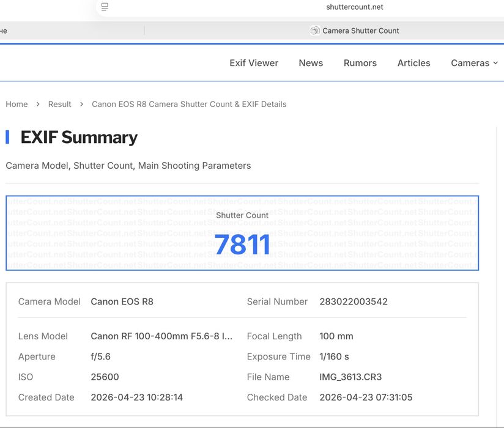Screen dimensions: 504x428
Task: Open the Exif Viewer menu item
Action: point(254,63)
